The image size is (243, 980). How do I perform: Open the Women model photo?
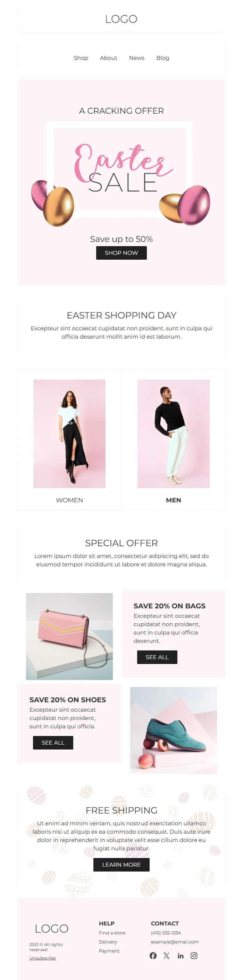click(69, 434)
